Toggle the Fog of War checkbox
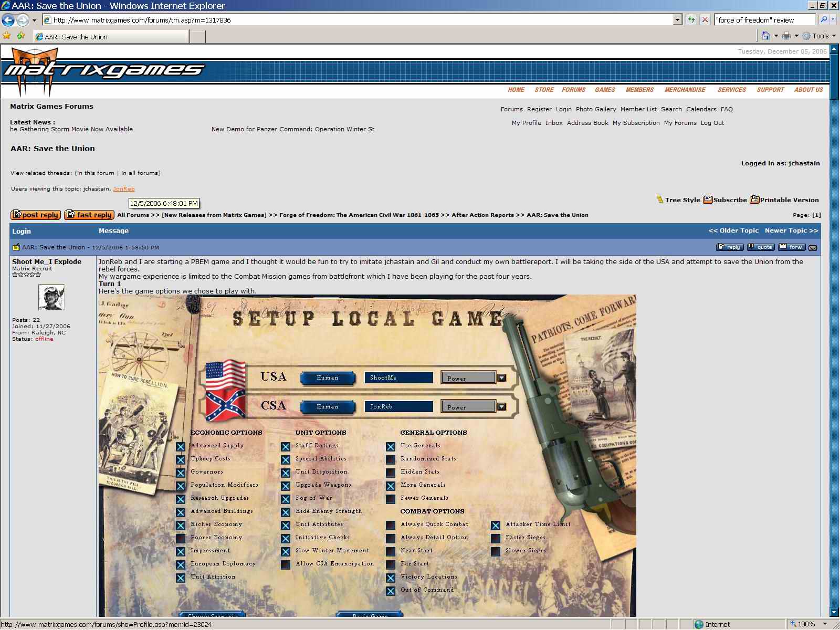840x630 pixels. [x=286, y=499]
